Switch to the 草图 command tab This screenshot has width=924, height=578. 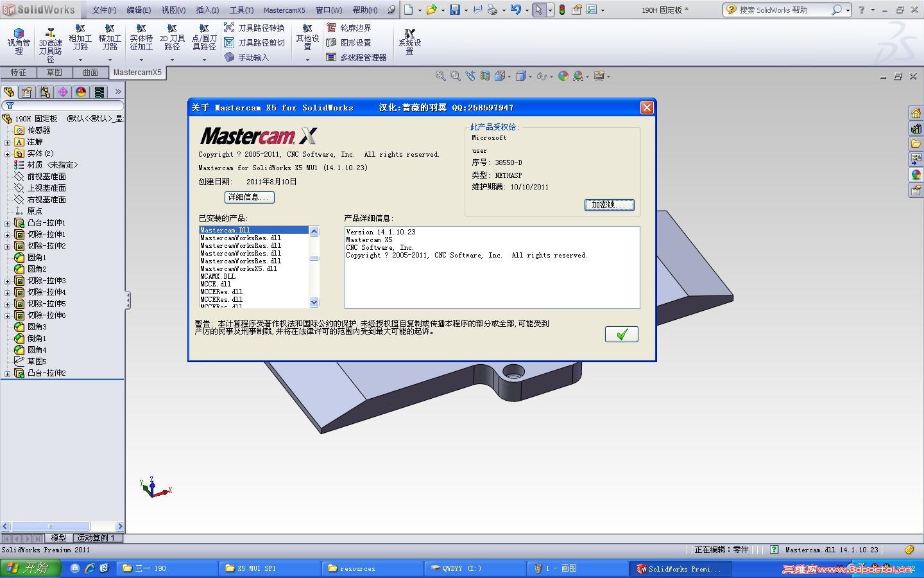(x=55, y=73)
